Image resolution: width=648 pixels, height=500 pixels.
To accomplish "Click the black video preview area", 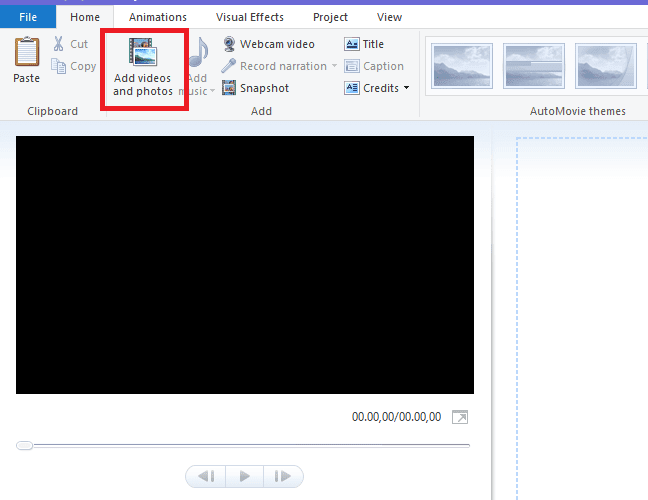I will click(245, 265).
